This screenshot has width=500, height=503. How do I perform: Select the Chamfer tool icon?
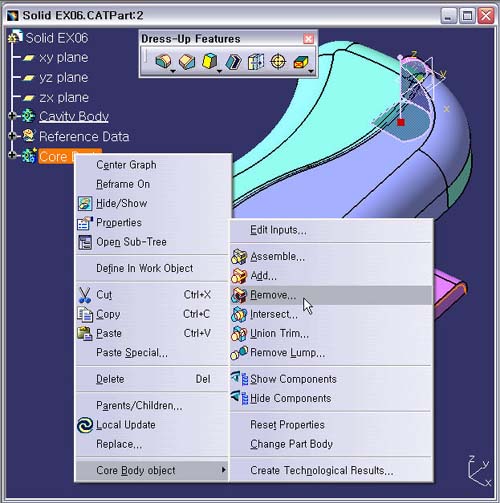click(x=187, y=62)
